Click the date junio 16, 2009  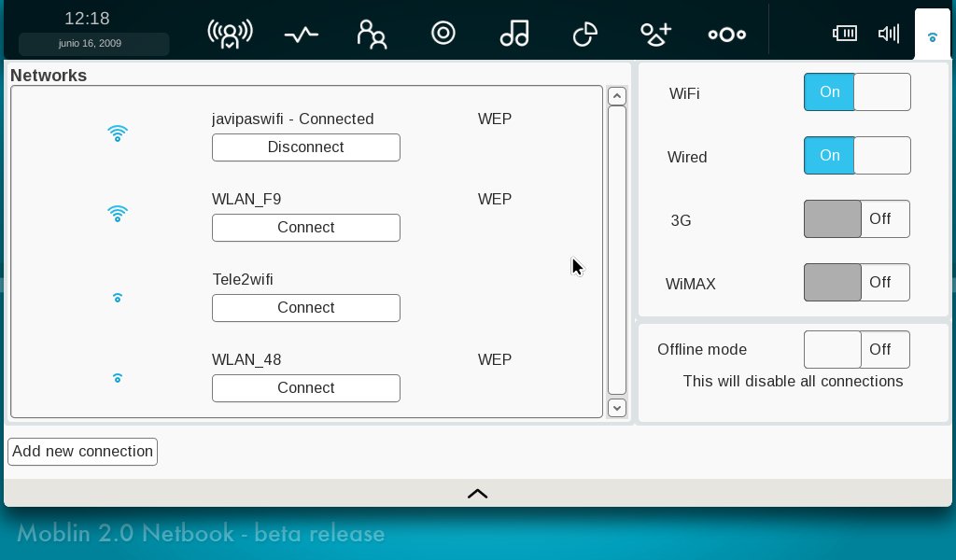90,43
